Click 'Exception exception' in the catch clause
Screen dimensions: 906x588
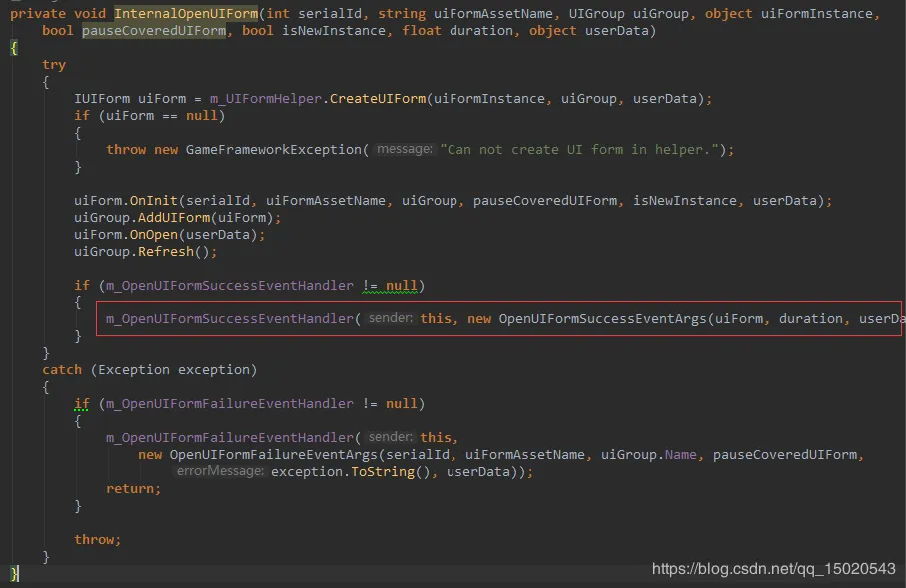(174, 370)
